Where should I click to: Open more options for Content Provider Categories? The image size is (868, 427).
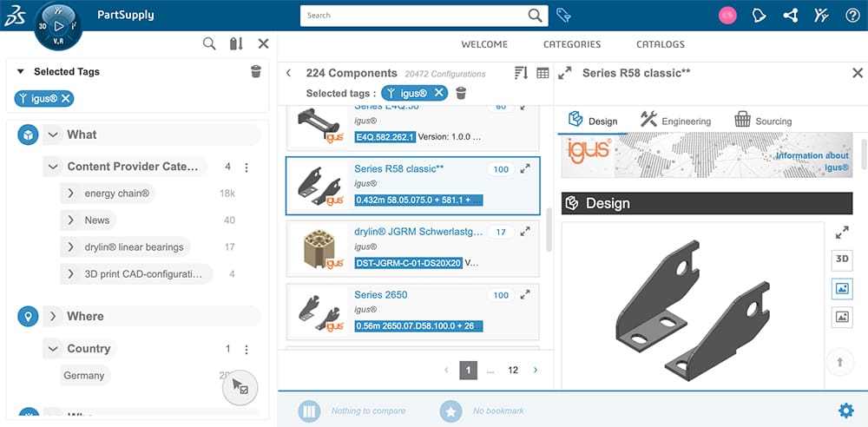pos(247,167)
